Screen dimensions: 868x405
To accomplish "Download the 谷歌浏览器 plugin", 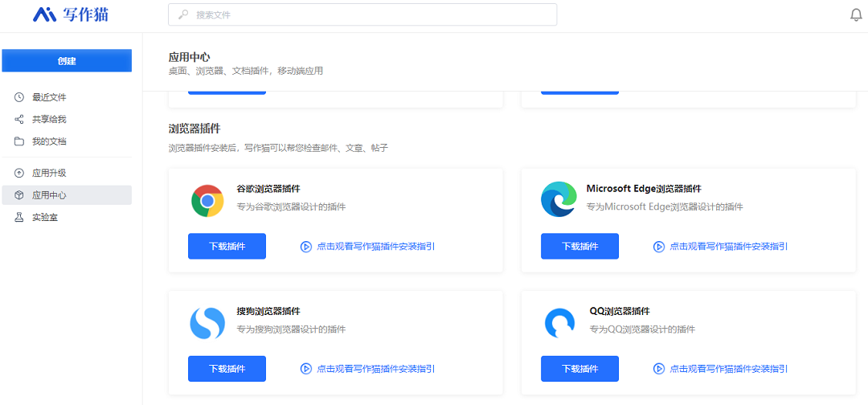I will [x=227, y=246].
